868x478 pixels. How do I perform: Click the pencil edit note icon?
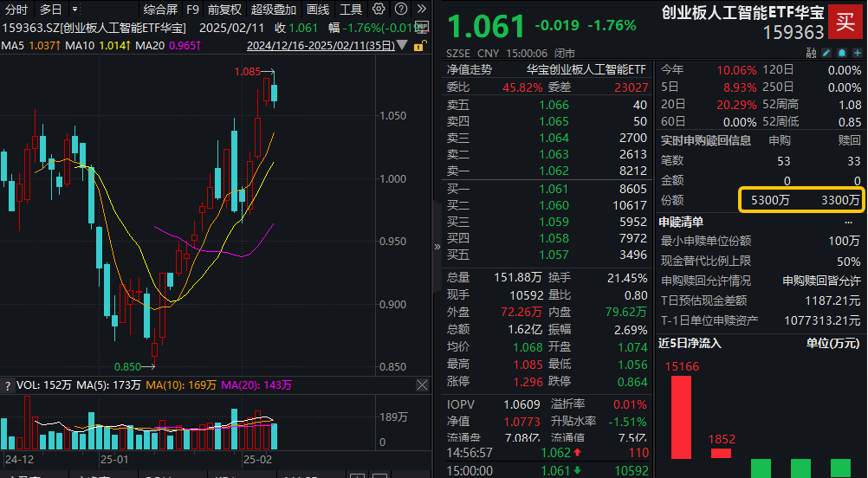tap(826, 53)
